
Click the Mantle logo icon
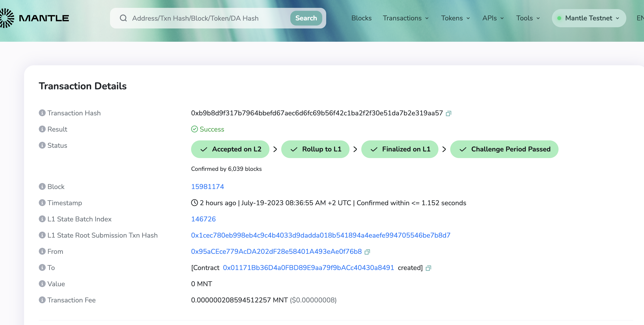[7, 18]
